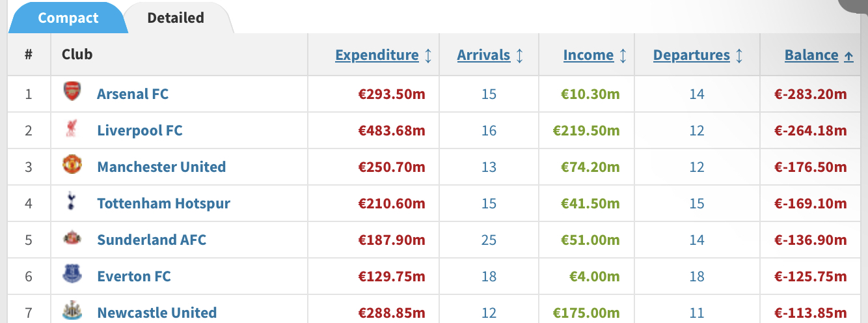Click the Everton FC crest icon
Viewport: 868px width, 323px height.
[x=72, y=275]
